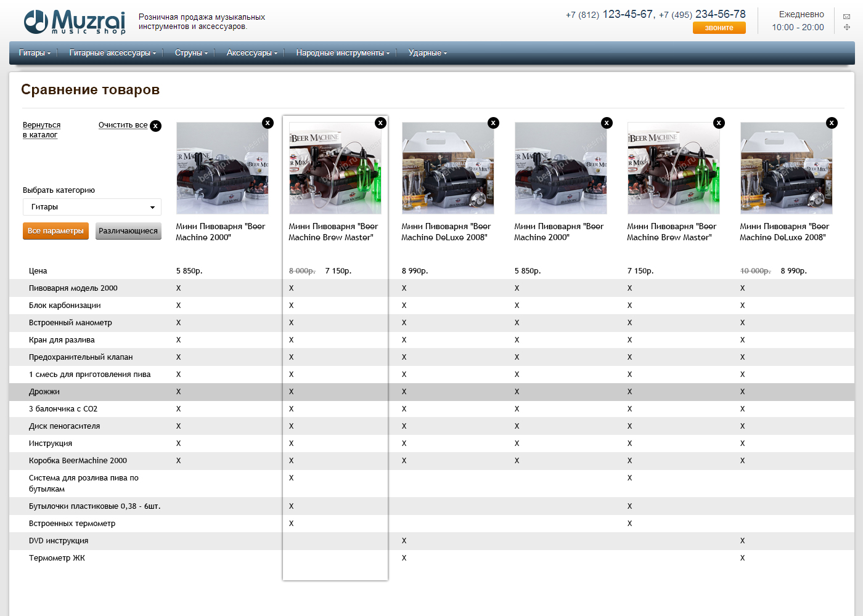Show all parameters with Все параметры

point(55,231)
